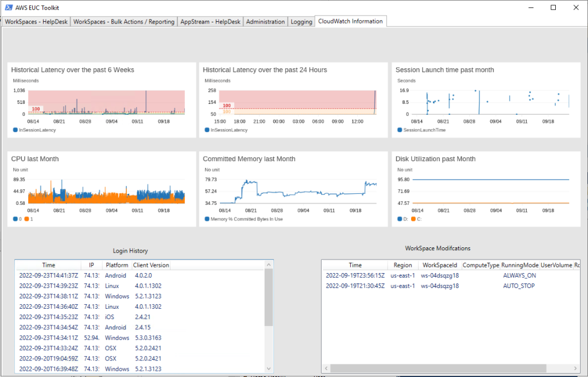588x377 pixels.
Task: Sort Login History by the Platform column
Action: 117,265
